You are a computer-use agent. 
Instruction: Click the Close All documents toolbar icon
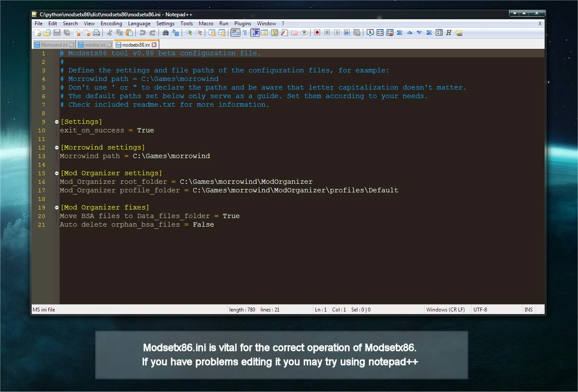tap(87, 33)
